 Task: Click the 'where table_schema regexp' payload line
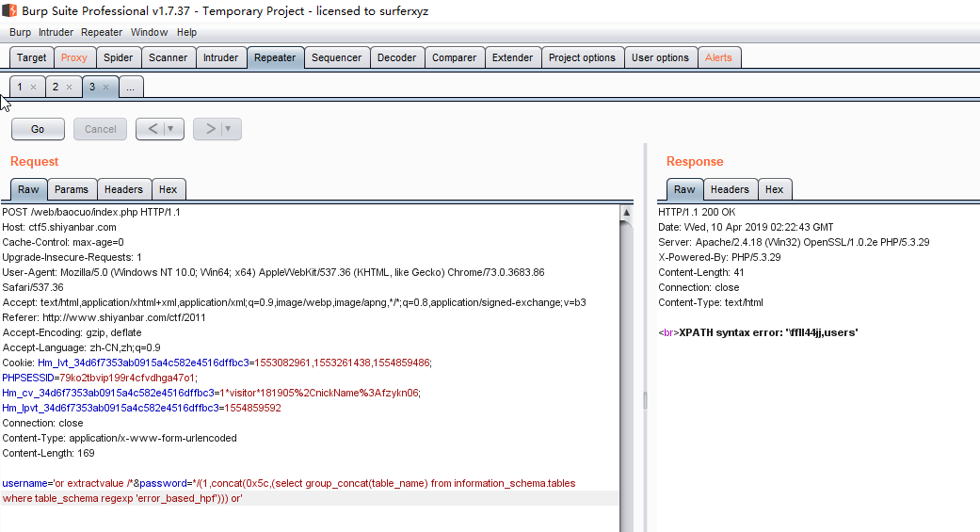(122, 498)
